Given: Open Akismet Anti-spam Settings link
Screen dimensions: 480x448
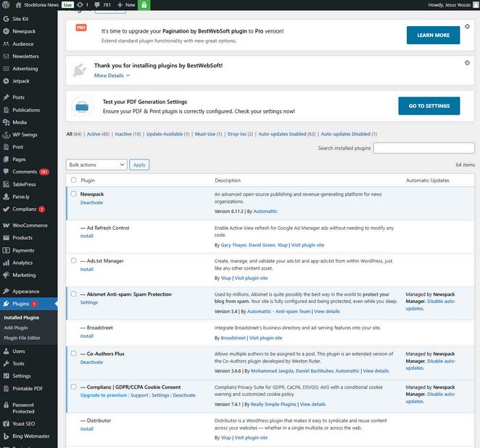Looking at the screenshot, I should tap(89, 302).
